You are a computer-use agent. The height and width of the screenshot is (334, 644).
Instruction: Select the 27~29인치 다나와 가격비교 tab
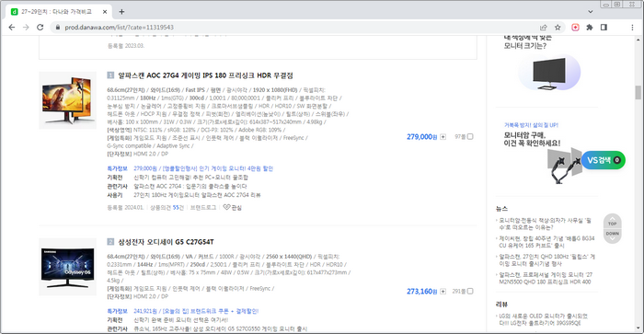point(58,12)
